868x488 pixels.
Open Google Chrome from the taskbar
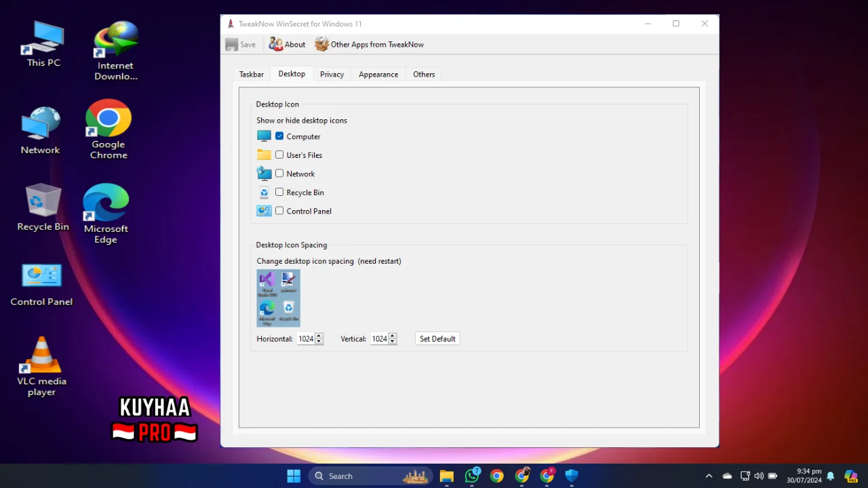point(497,476)
